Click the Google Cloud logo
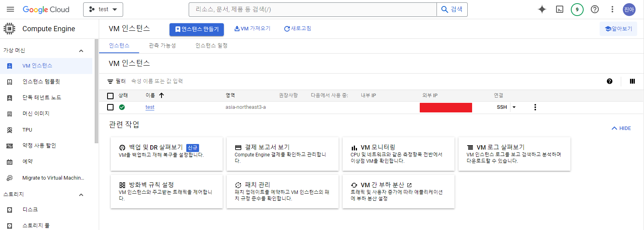This screenshot has width=644, height=230. pos(46,9)
